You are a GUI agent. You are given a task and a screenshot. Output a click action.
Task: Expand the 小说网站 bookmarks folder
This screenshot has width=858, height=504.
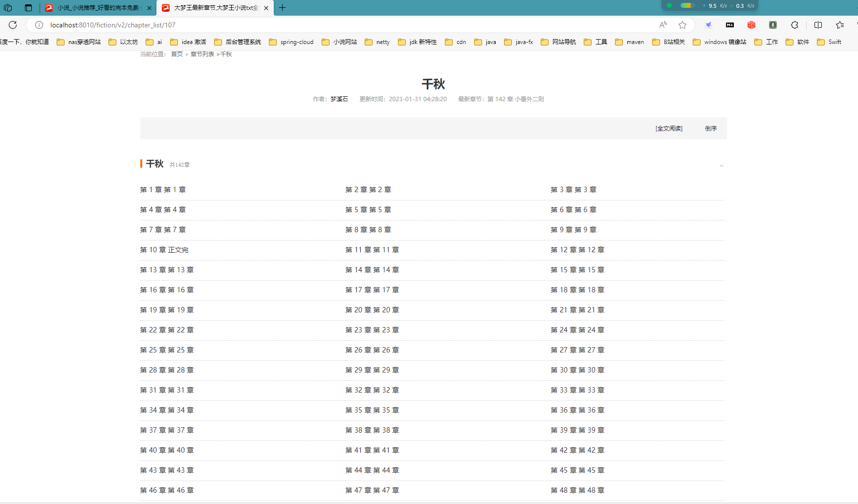[339, 42]
